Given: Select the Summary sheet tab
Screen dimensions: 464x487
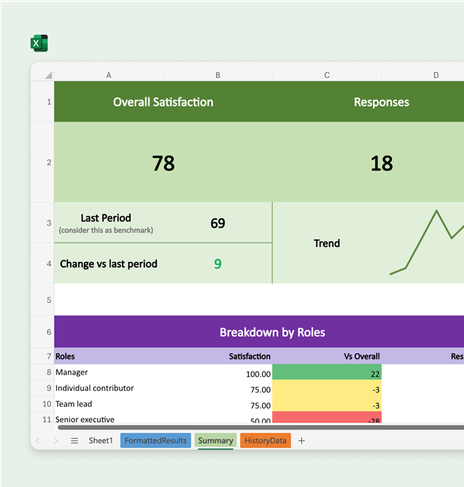Looking at the screenshot, I should tap(215, 441).
